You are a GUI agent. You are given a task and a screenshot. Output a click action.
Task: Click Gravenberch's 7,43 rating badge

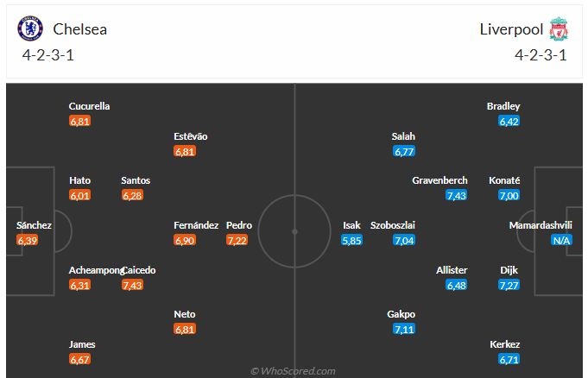coord(457,195)
